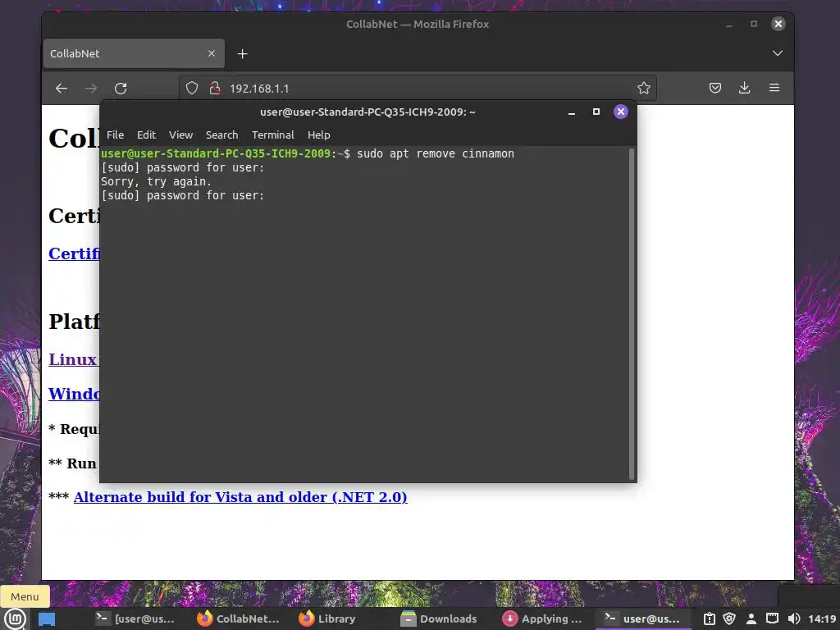Open update manager tray icon
The width and height of the screenshot is (840, 630).
(710, 619)
